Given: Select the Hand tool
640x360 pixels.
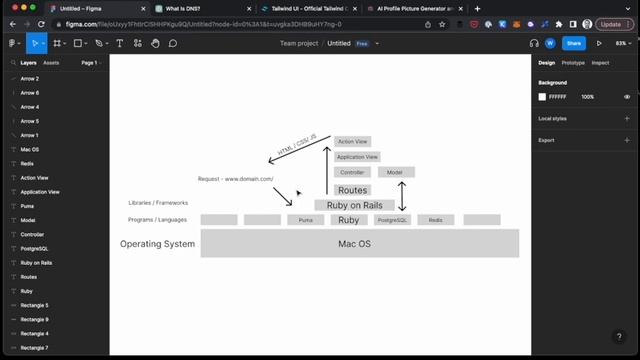Looking at the screenshot, I should [x=155, y=43].
